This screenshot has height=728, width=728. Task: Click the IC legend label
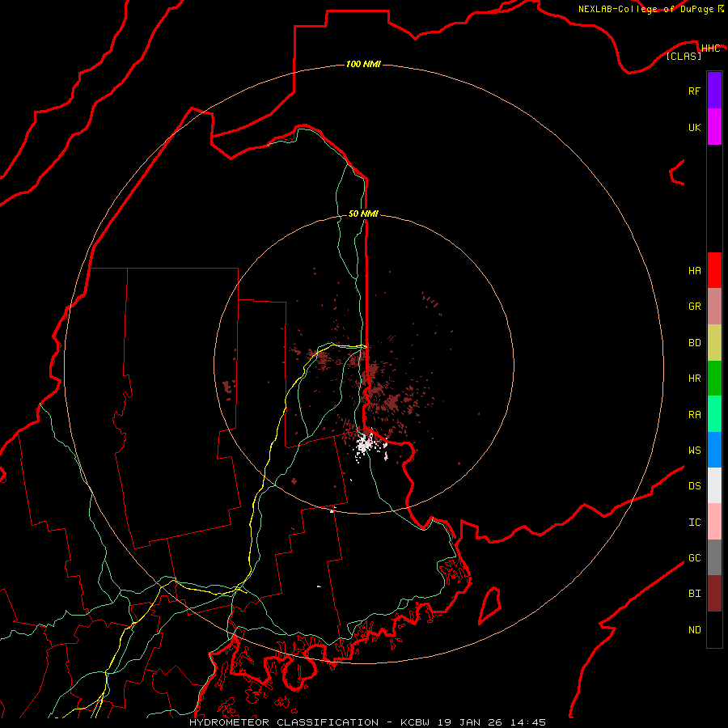click(694, 523)
